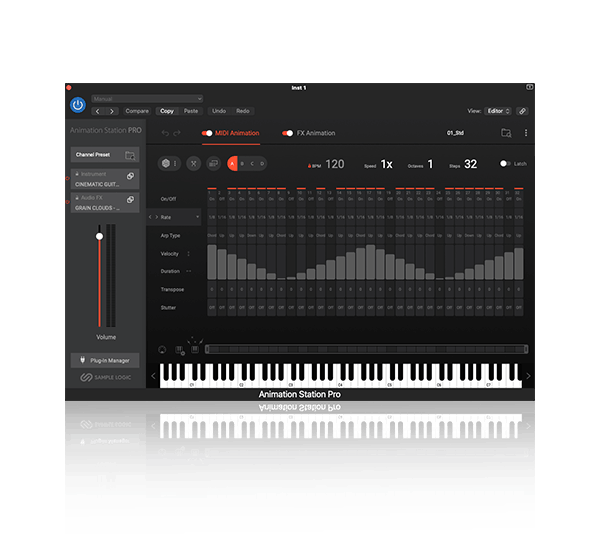Open the Instrument CINEMATIC GUIT slot
The image size is (600, 543).
(x=105, y=179)
